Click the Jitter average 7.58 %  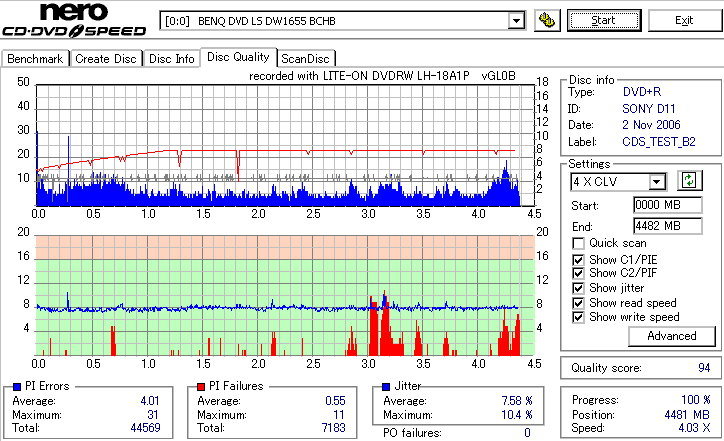pos(517,401)
